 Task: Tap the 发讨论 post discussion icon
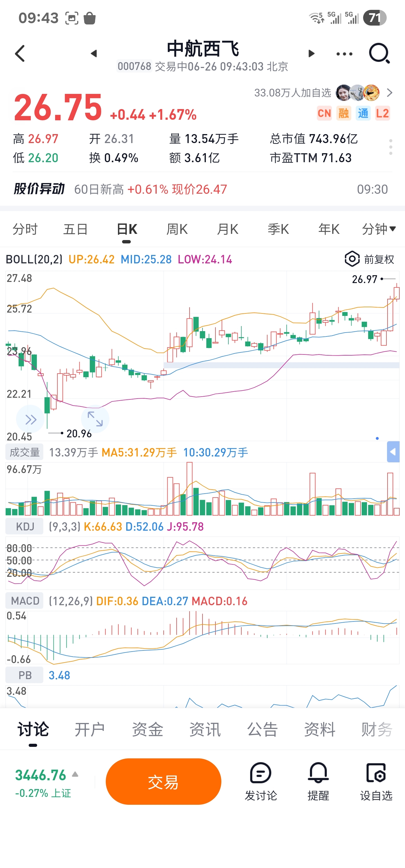(x=261, y=782)
